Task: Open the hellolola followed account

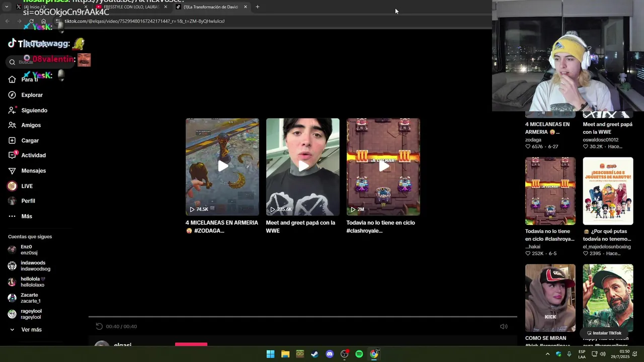Action: (27, 282)
